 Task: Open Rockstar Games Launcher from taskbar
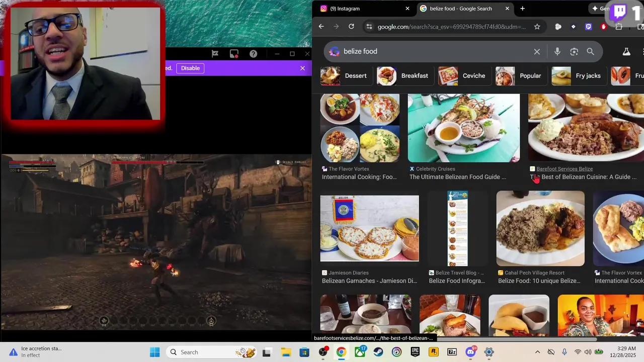pos(434,352)
